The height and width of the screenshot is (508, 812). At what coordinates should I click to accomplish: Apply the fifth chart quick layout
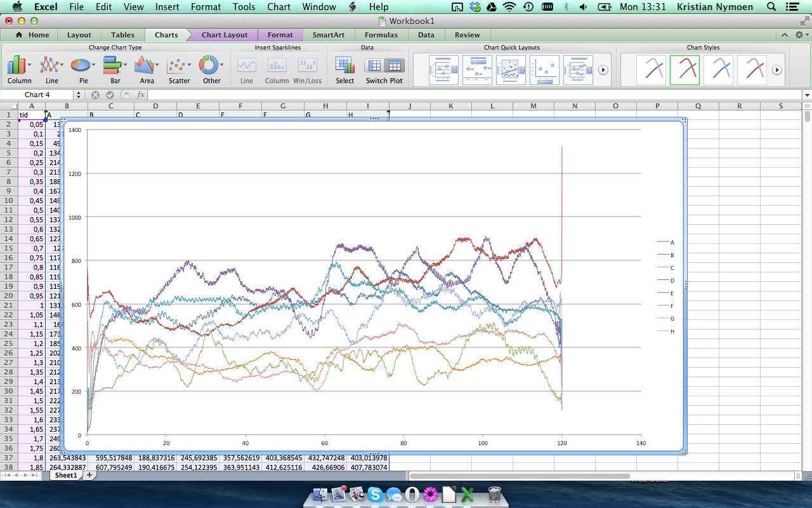point(578,70)
